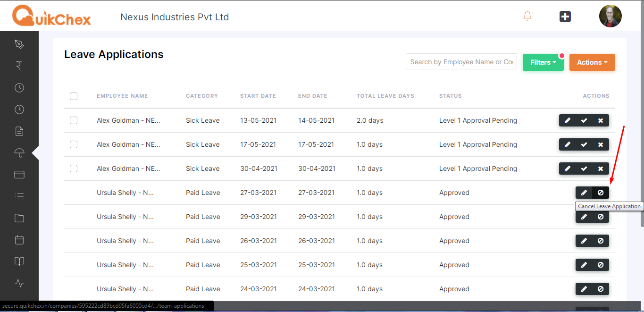Click the edit pencil on Ursula Shelly's 27-03-2021 leave

584,193
